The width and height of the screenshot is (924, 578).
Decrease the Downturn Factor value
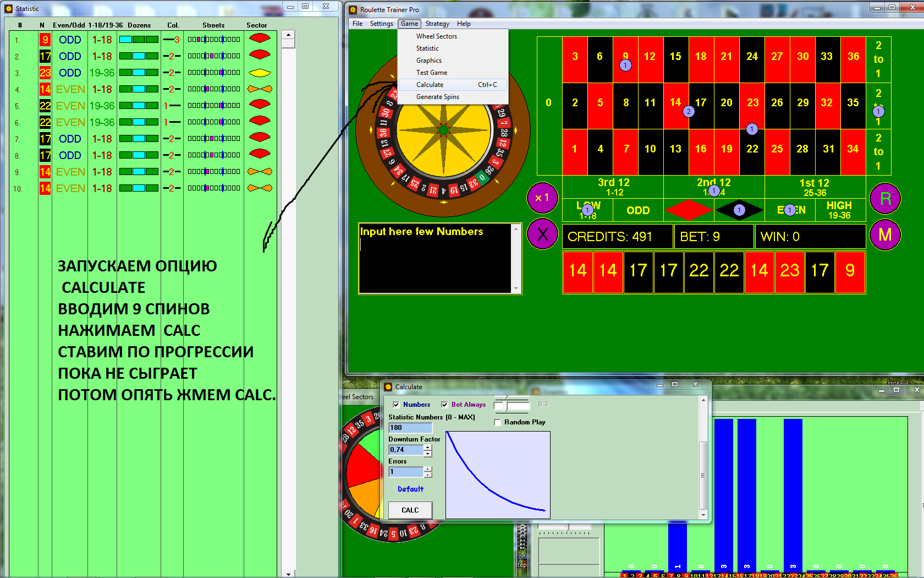click(x=428, y=454)
